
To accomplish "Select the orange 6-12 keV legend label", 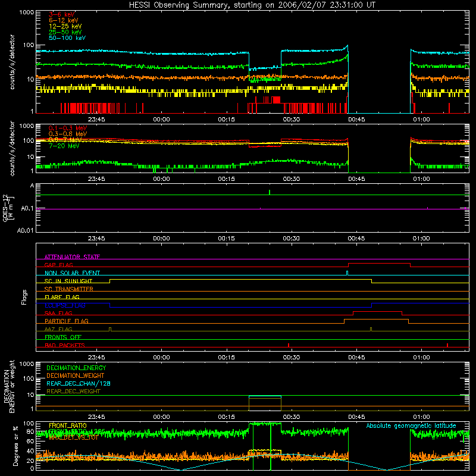I will [x=64, y=20].
